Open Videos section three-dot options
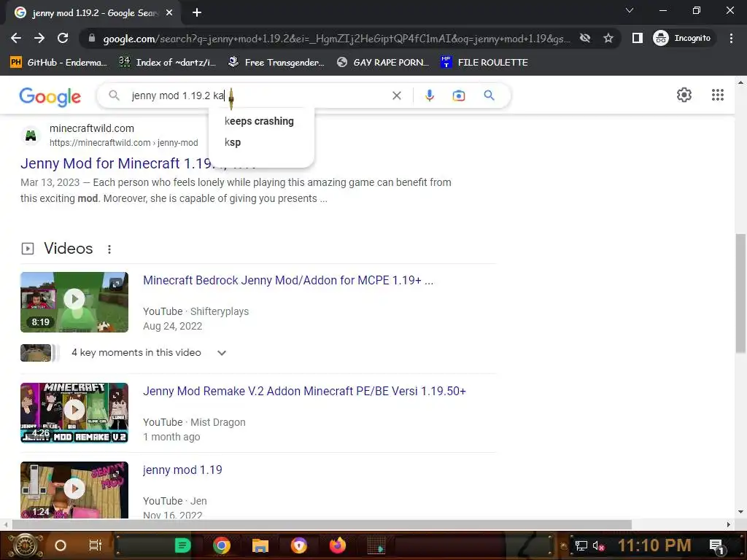This screenshot has width=747, height=560. click(109, 249)
